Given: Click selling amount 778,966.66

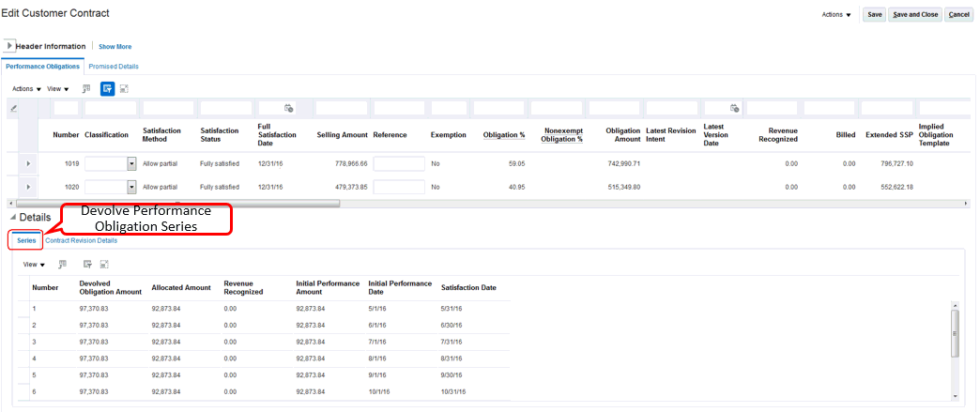Looking at the screenshot, I should (x=351, y=164).
